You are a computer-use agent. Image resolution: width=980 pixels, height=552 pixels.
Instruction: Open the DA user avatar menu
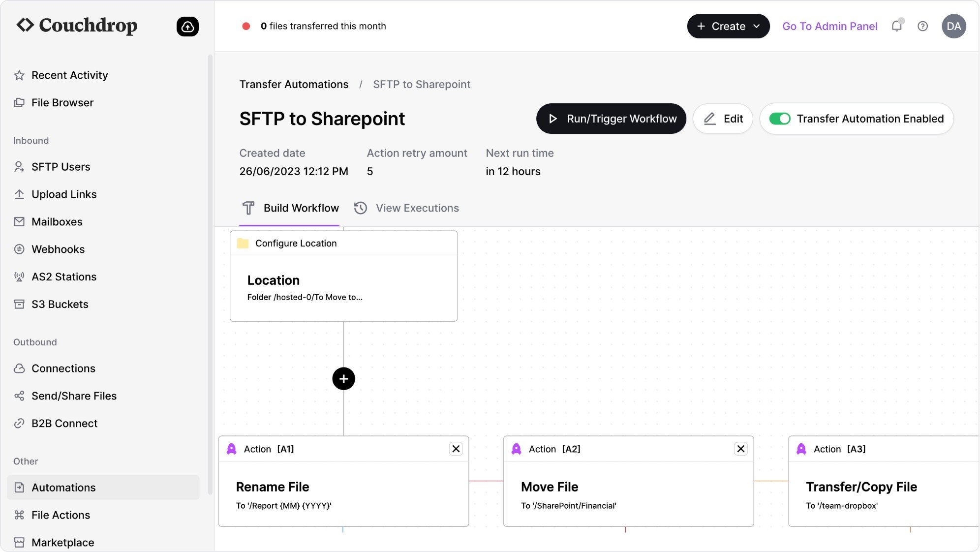coord(953,26)
